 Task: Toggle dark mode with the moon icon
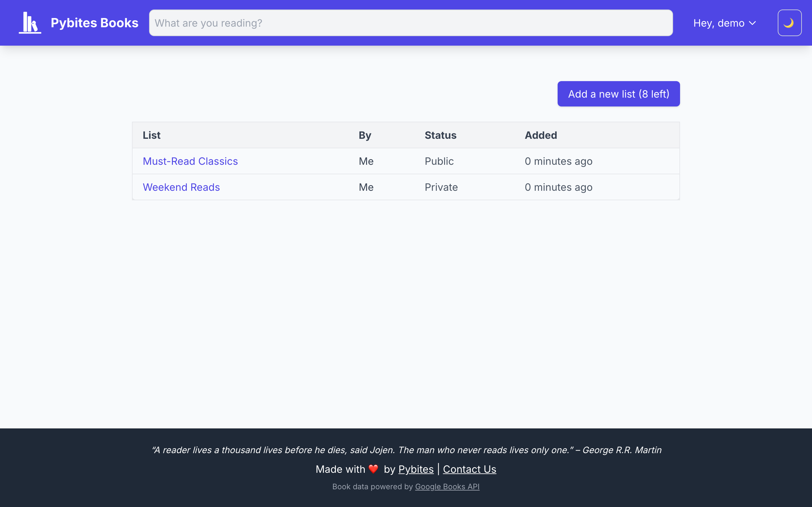click(789, 23)
